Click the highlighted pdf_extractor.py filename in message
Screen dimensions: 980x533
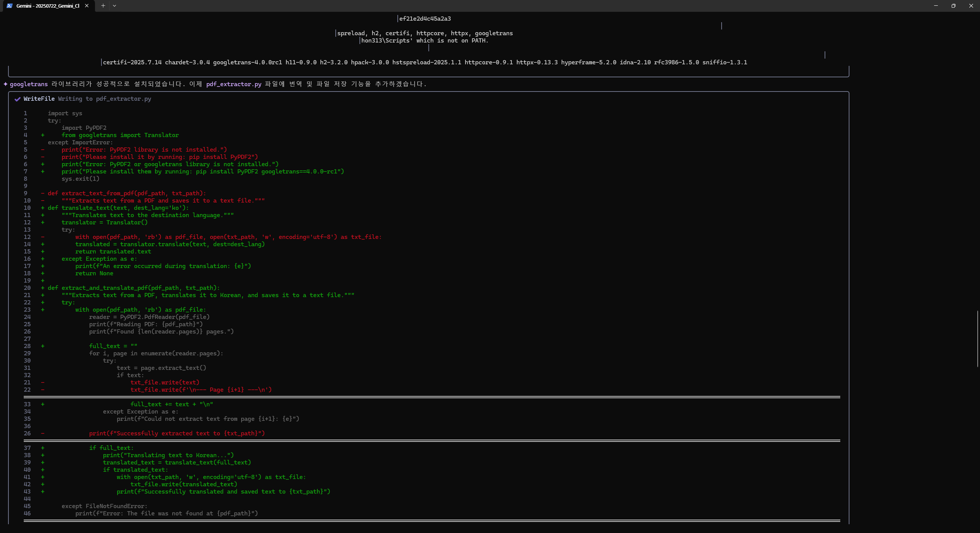pos(234,84)
